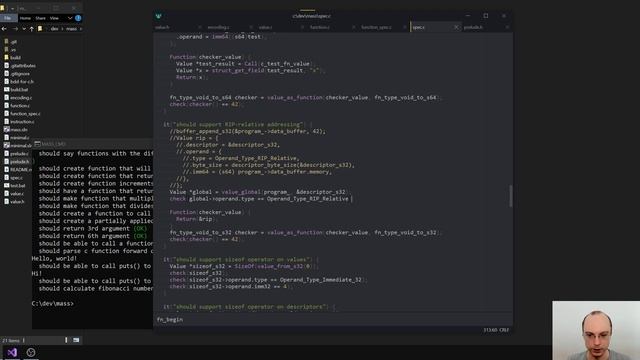This screenshot has width=640, height=360.
Task: Click the folder icon in the Explorer address bar
Action: coord(40,29)
